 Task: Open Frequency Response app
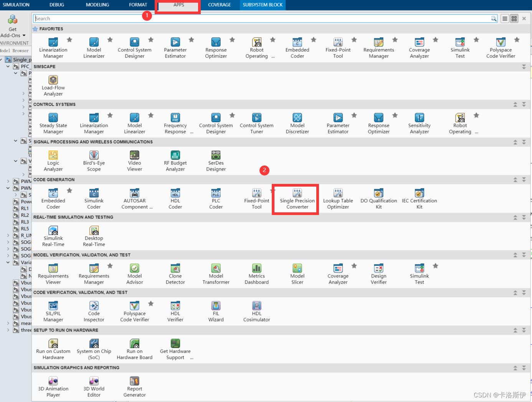[x=175, y=124]
